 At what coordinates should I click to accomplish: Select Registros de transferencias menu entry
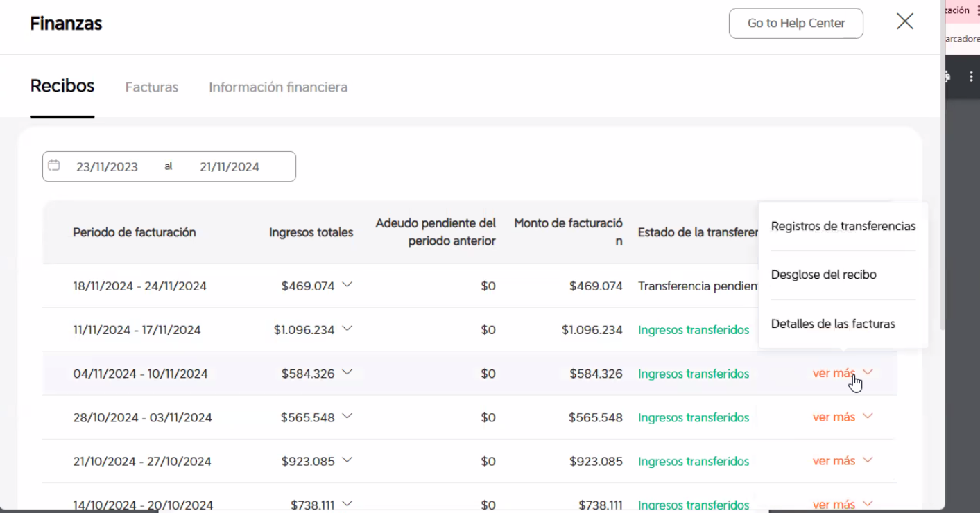click(x=843, y=226)
